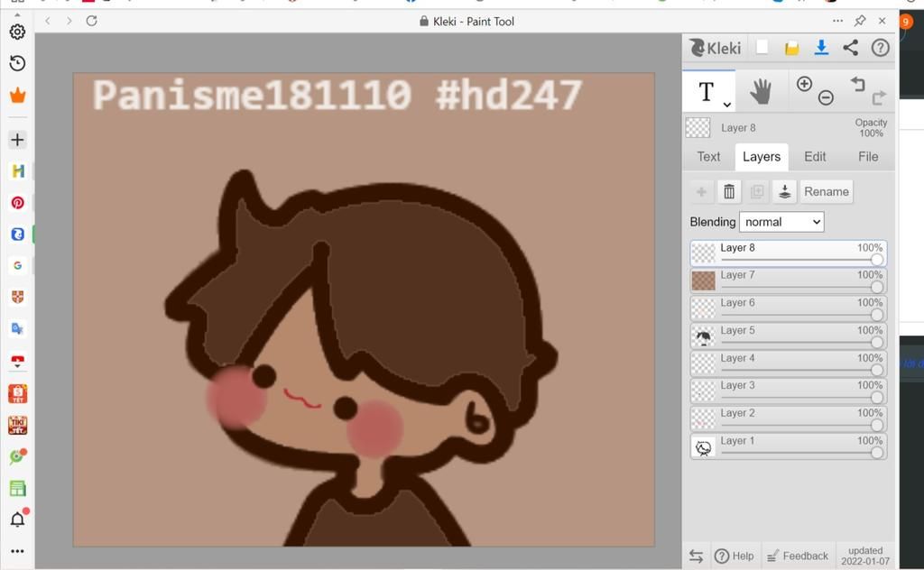Image resolution: width=924 pixels, height=570 pixels.
Task: Open the Tiki sidebar shortcut
Action: pyautogui.click(x=18, y=425)
